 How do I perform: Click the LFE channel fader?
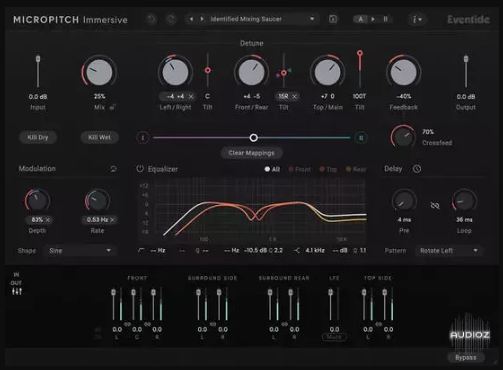click(x=331, y=292)
